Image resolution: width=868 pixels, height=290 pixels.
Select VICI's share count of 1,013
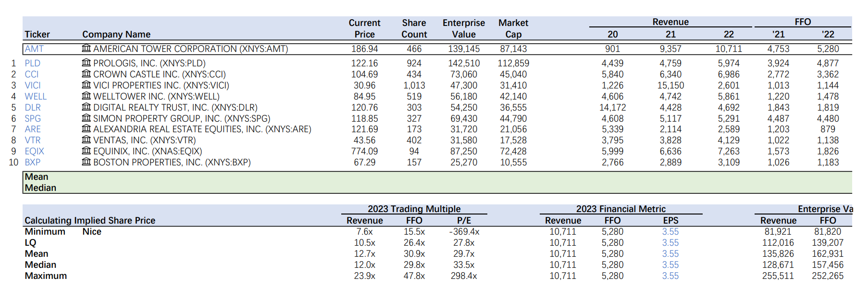414,86
